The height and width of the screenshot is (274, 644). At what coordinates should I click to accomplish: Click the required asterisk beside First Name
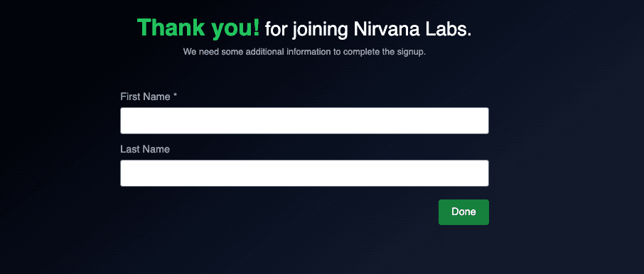[175, 96]
